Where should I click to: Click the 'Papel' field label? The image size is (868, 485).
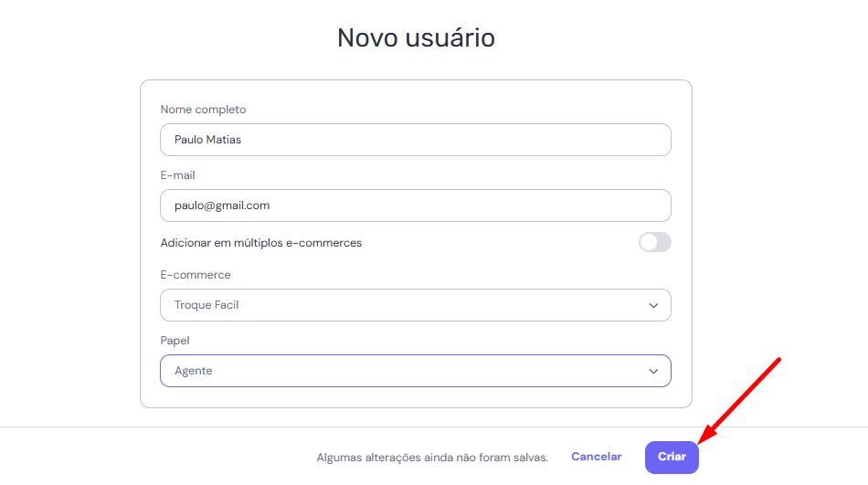click(x=175, y=341)
